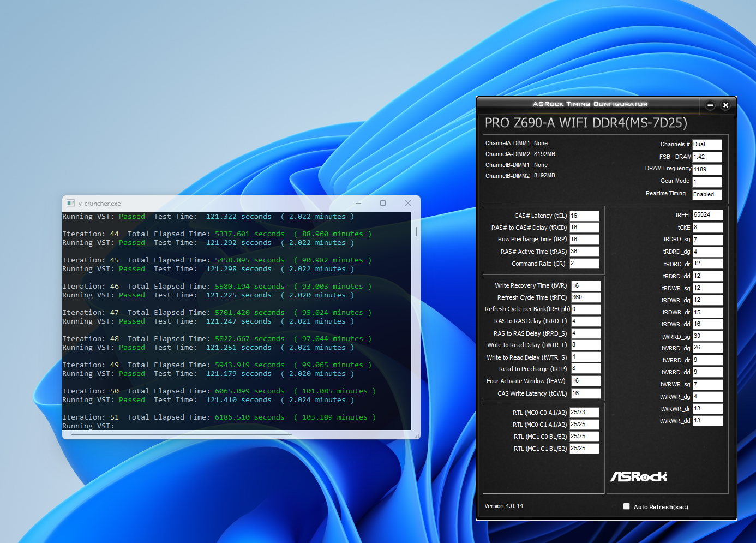Click the "Version 4.0.14" text
This screenshot has height=543, width=756.
[x=504, y=506]
